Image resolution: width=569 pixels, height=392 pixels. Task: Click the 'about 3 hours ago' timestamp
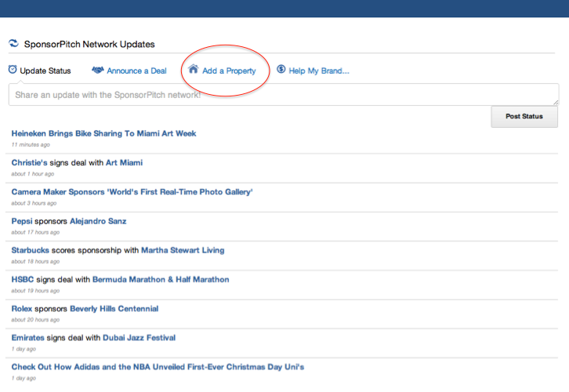click(34, 203)
